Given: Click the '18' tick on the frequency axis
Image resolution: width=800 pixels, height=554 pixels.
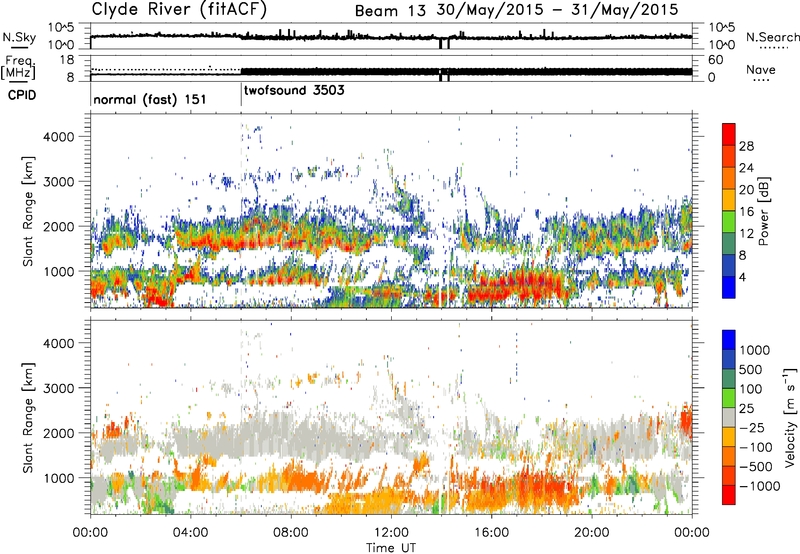Looking at the screenshot, I should pos(67,60).
